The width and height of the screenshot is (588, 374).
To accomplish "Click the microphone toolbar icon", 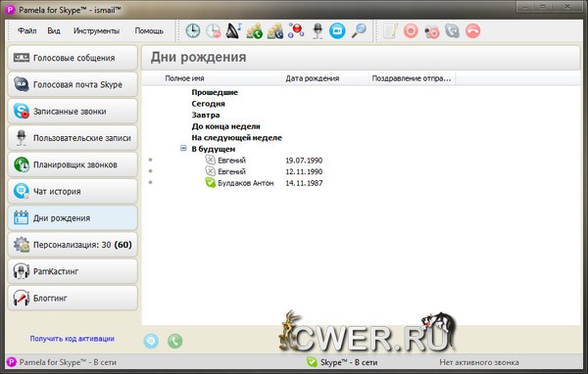I will point(318,30).
